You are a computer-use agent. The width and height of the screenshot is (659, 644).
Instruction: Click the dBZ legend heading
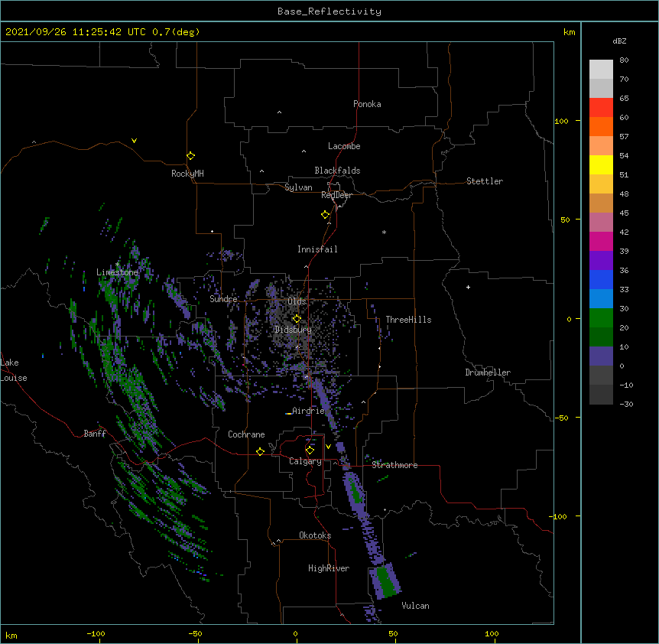[x=619, y=41]
